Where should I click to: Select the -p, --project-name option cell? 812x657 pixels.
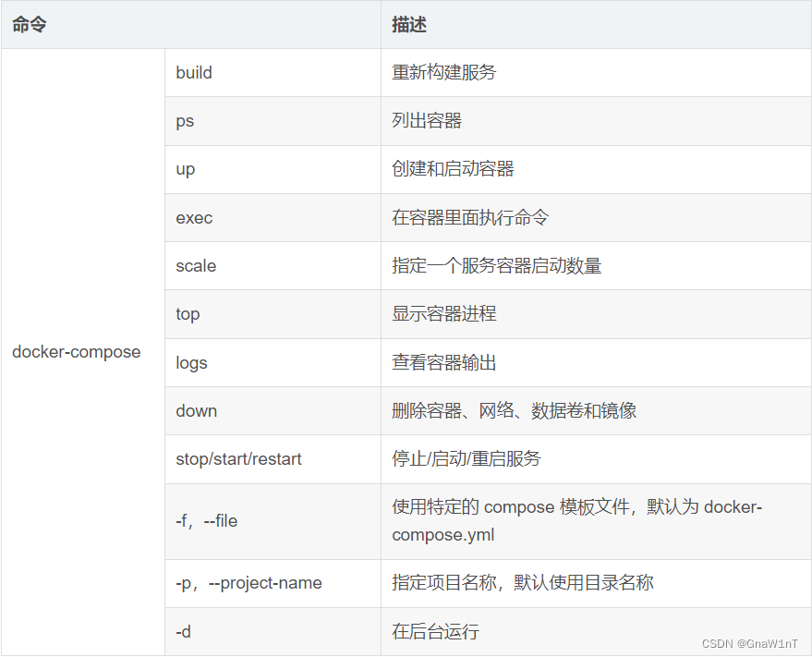[x=248, y=583]
